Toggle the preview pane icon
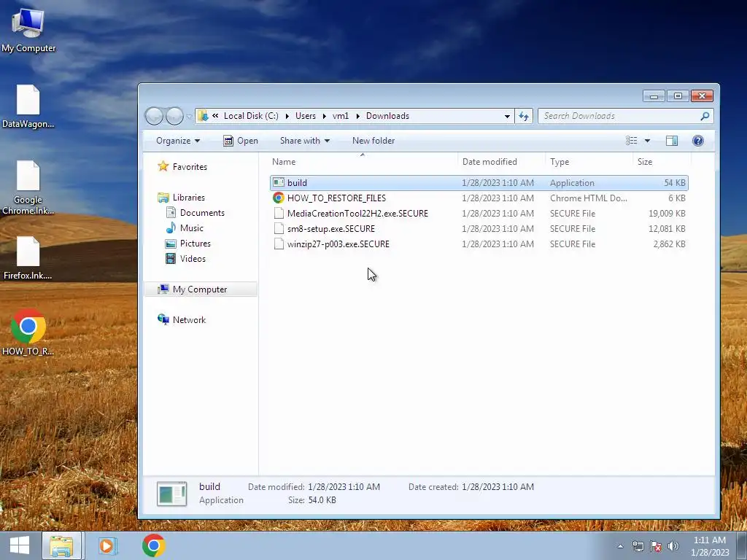Screen dimensions: 747x560 pyautogui.click(x=672, y=141)
